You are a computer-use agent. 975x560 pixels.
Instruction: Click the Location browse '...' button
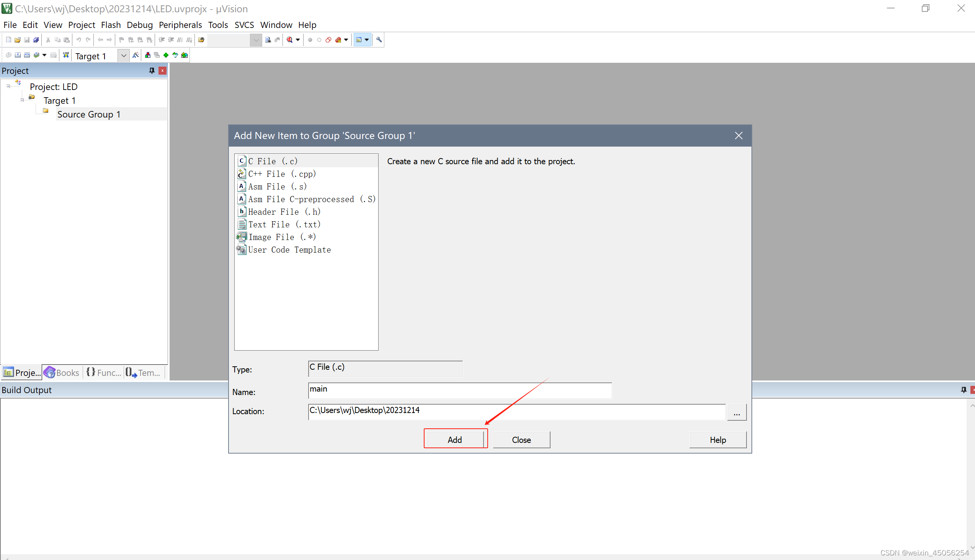737,412
